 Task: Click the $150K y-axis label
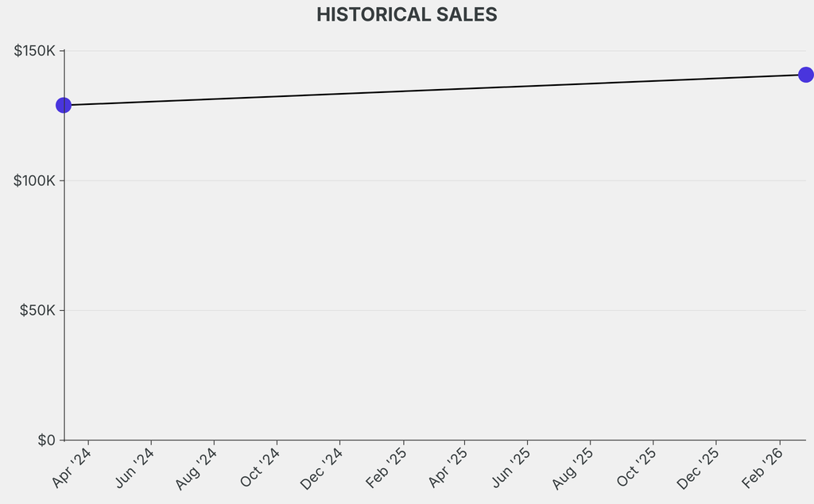(x=35, y=51)
